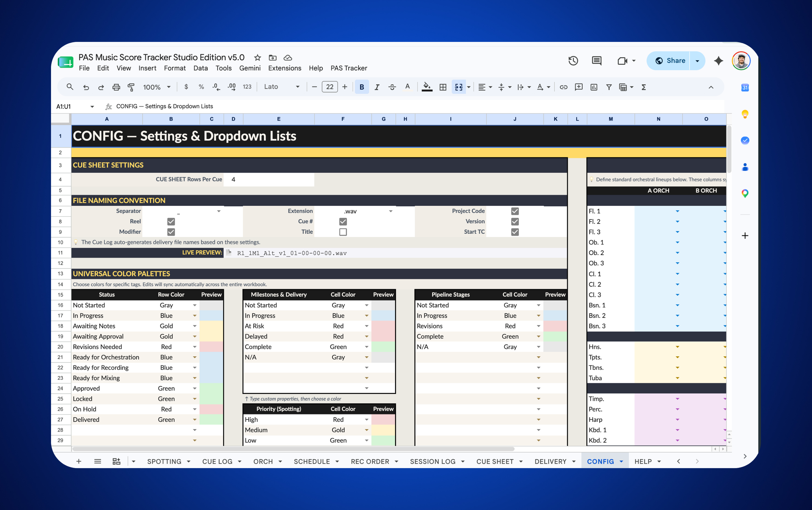Decrease decimal places icon
Image resolution: width=812 pixels, height=510 pixels.
pyautogui.click(x=216, y=87)
